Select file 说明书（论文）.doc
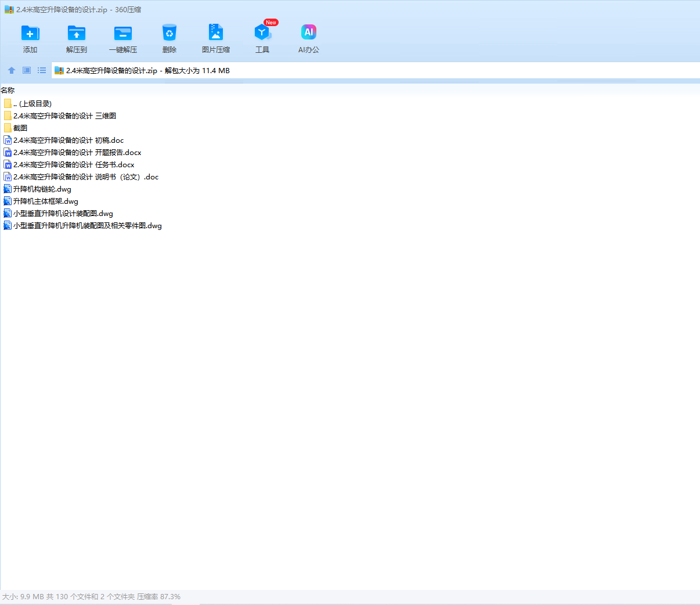Screen dimensions: 700x605 tap(86, 177)
